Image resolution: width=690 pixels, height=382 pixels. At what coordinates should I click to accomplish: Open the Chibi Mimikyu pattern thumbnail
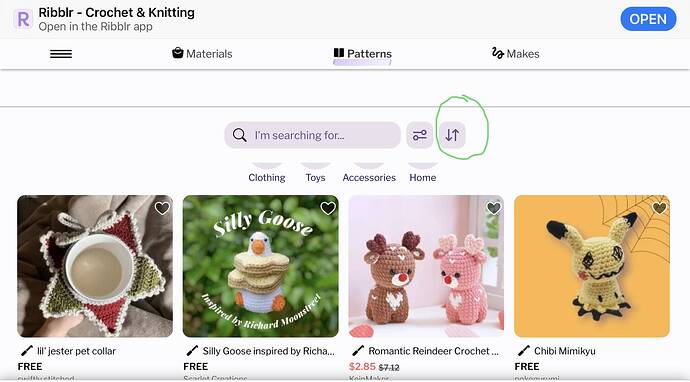592,266
